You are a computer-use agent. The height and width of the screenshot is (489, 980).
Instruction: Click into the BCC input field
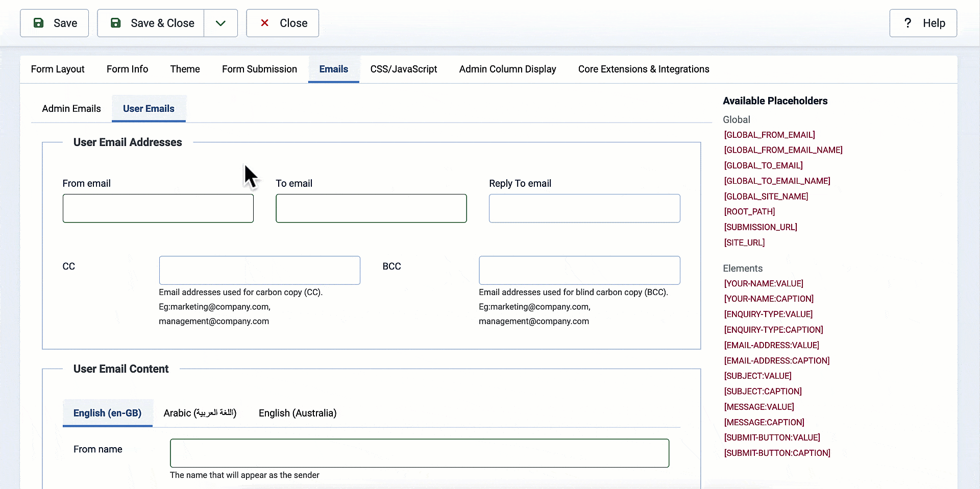point(579,270)
